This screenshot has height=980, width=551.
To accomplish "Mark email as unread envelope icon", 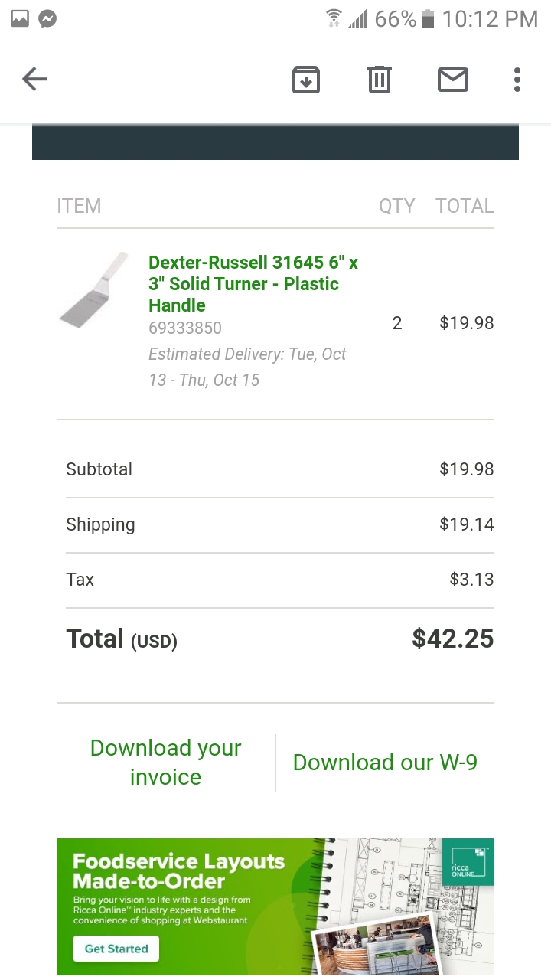I will point(453,80).
